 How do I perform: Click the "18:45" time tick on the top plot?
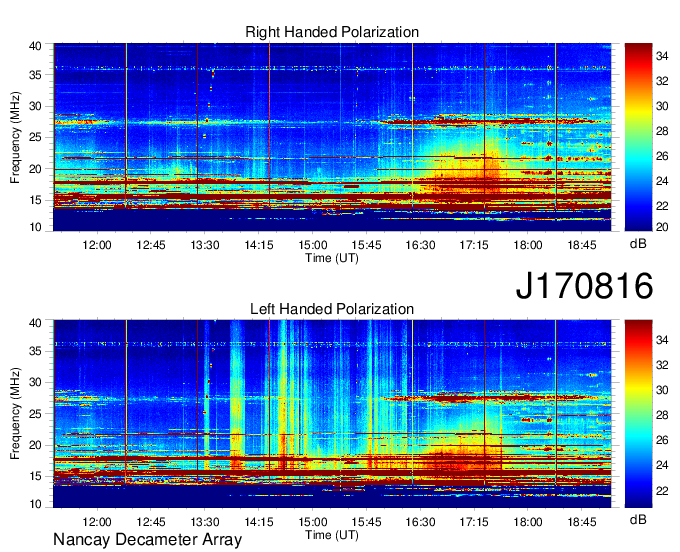tap(582, 245)
